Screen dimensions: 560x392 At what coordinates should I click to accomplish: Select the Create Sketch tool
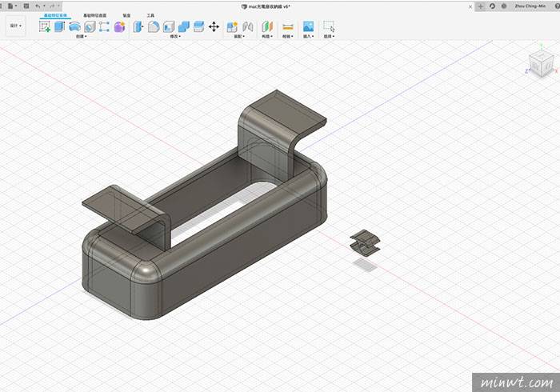(x=45, y=26)
